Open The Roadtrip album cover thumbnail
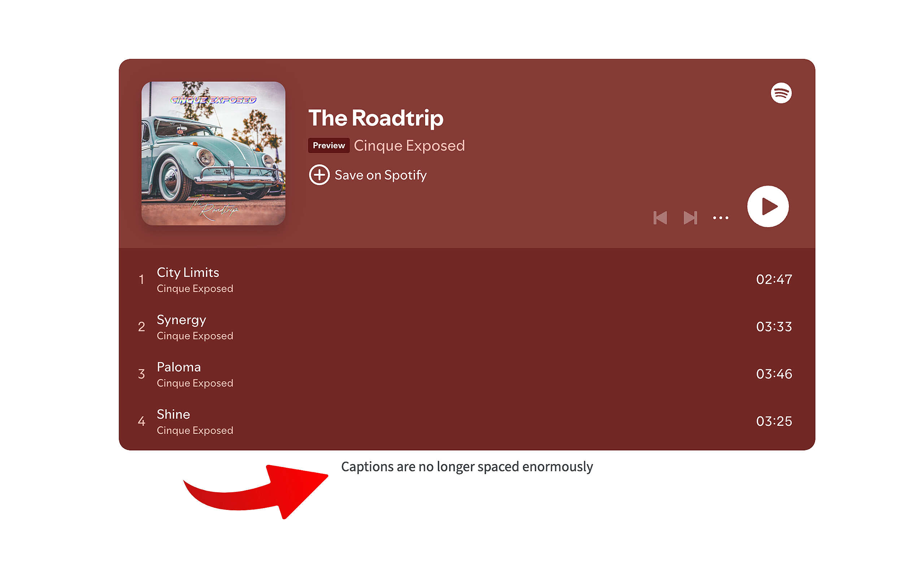The height and width of the screenshot is (577, 924). pos(213,153)
